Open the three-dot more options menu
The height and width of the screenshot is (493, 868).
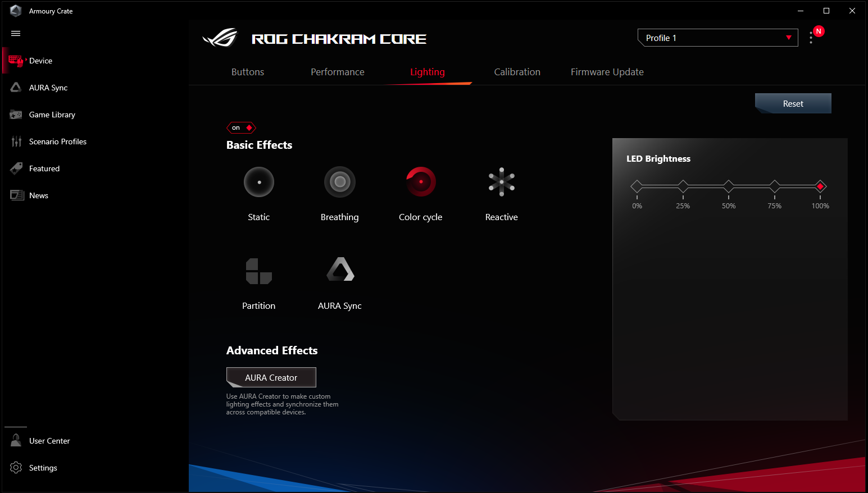coord(811,38)
